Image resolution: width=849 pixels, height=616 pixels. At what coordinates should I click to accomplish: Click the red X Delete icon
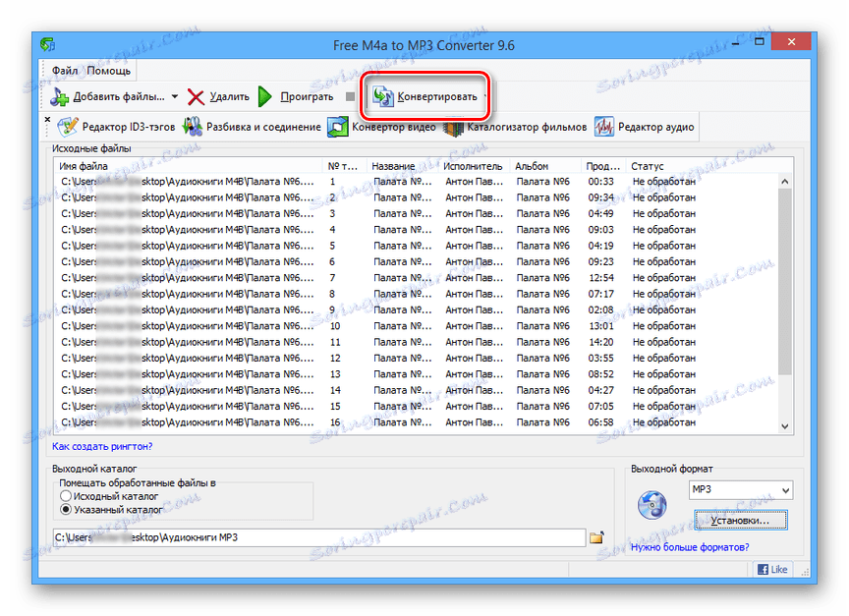196,97
